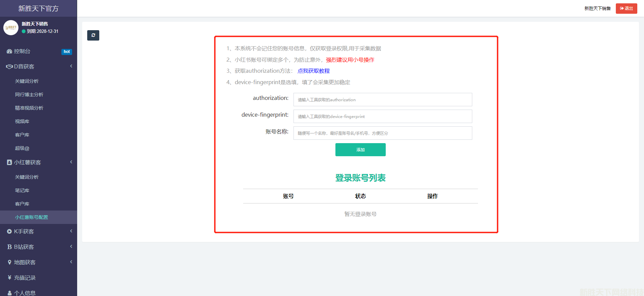This screenshot has width=644, height=296.
Task: Click the 地图获客 map pin icon
Action: [9, 262]
